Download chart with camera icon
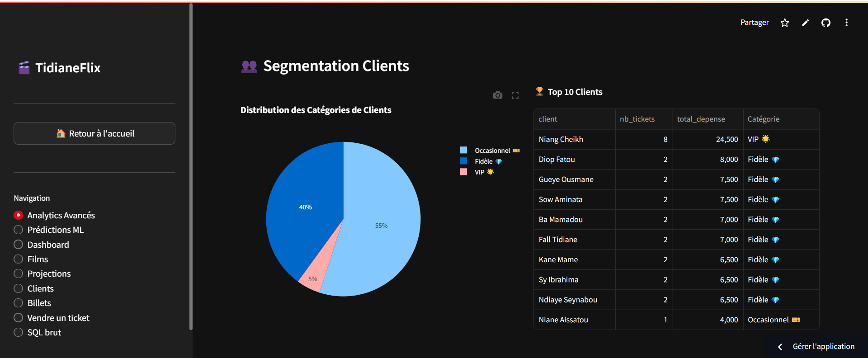The width and height of the screenshot is (868, 358). (497, 95)
